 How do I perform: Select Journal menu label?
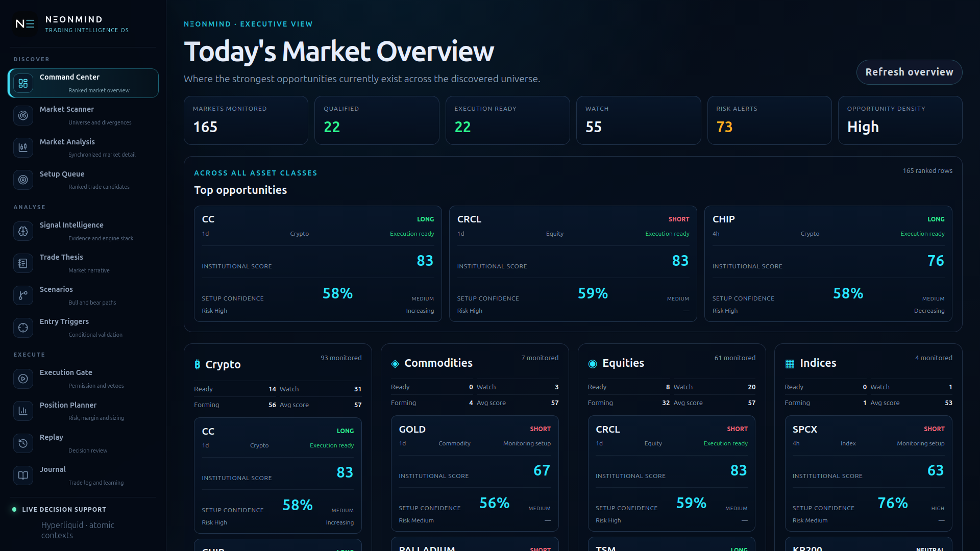point(53,469)
